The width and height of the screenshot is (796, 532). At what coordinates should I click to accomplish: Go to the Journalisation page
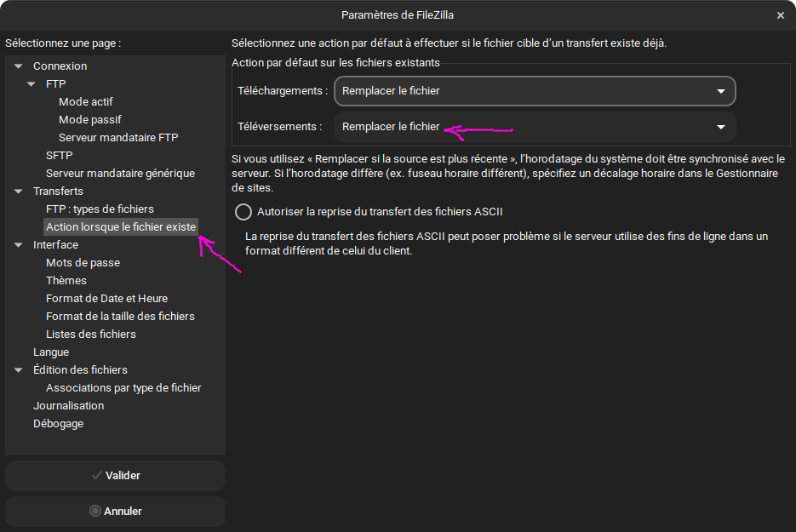coord(68,406)
